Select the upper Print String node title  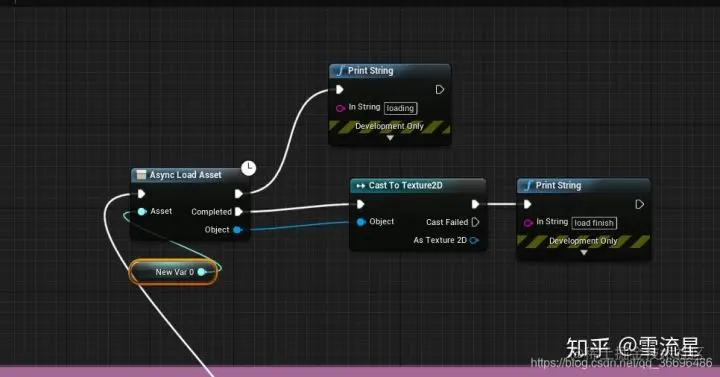coord(371,71)
